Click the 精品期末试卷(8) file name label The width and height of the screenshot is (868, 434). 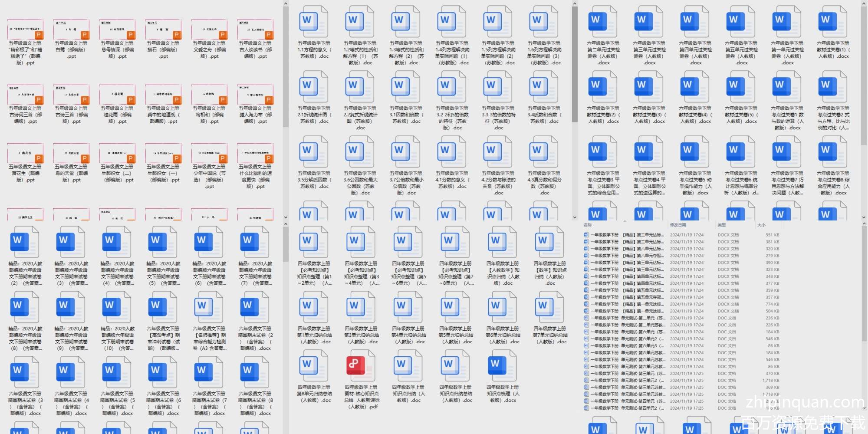pos(255,404)
